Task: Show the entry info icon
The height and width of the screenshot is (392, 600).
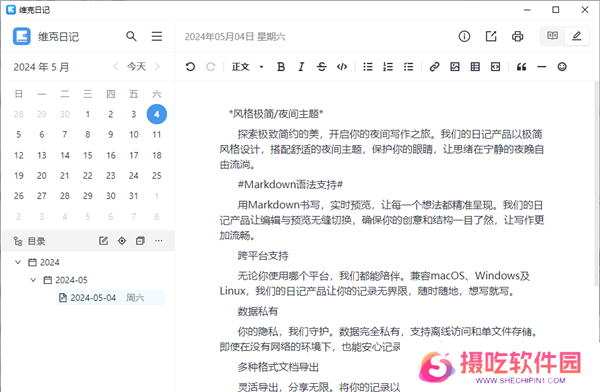Action: 464,36
